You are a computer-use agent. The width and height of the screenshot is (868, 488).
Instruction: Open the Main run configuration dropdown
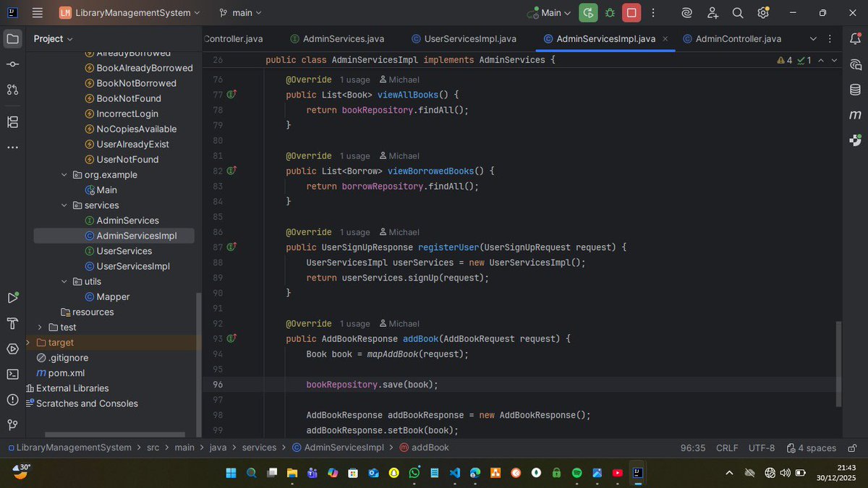(x=549, y=12)
